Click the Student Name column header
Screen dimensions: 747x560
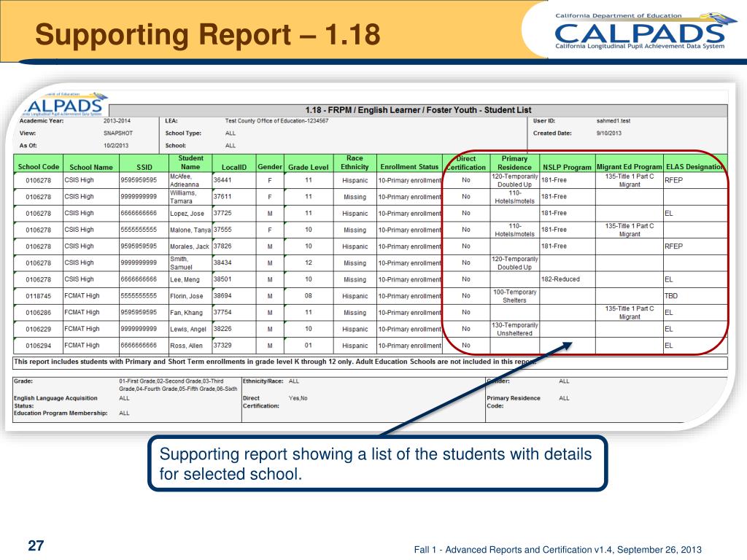tap(190, 163)
